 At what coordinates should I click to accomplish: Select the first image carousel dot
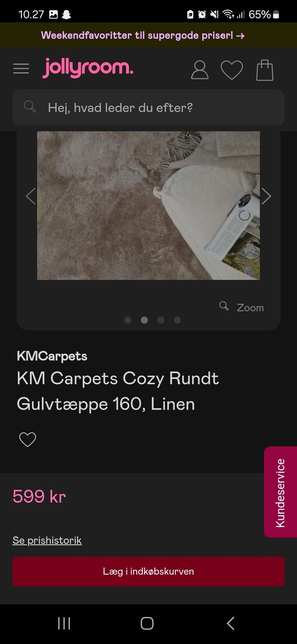[128, 320]
